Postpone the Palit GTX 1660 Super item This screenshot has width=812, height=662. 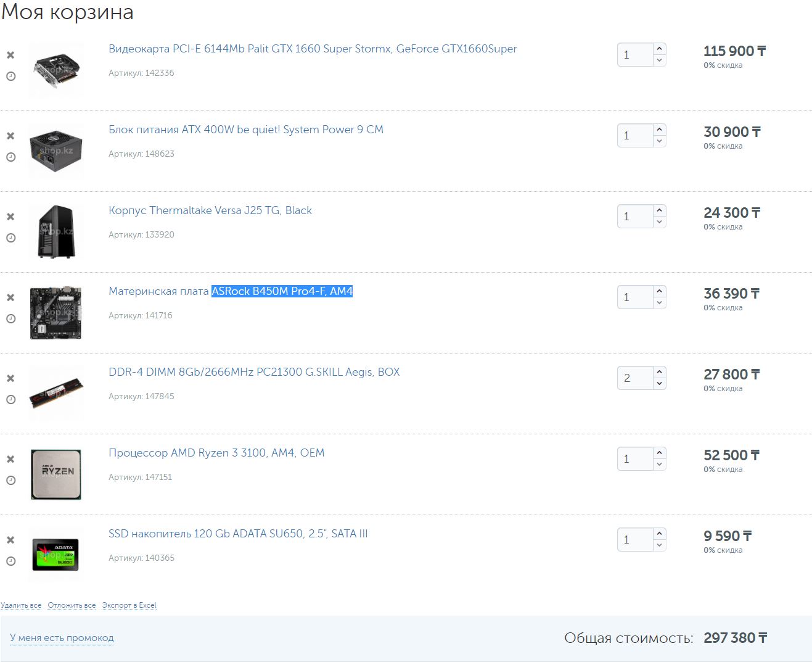point(10,77)
